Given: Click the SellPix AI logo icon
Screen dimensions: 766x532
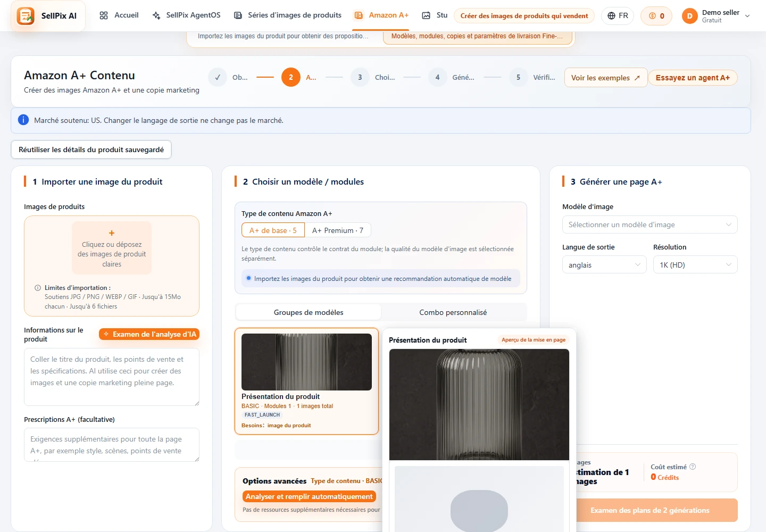Looking at the screenshot, I should click(x=26, y=16).
